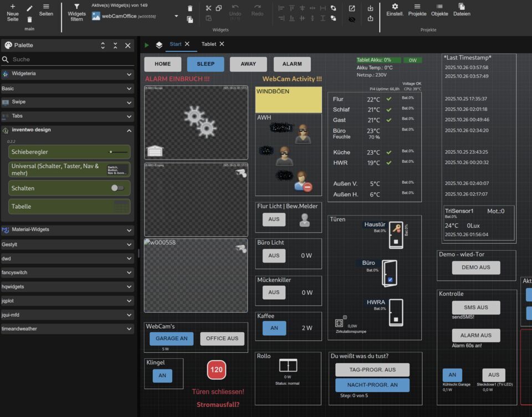Open the Objekte browser

(x=439, y=6)
